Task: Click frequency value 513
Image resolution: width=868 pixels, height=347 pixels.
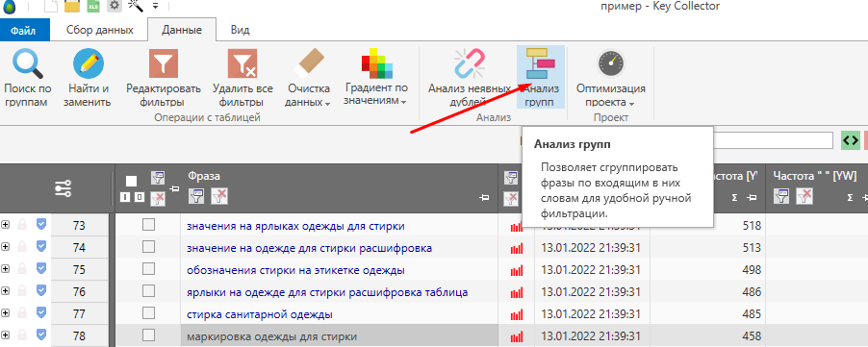Action: click(x=752, y=248)
